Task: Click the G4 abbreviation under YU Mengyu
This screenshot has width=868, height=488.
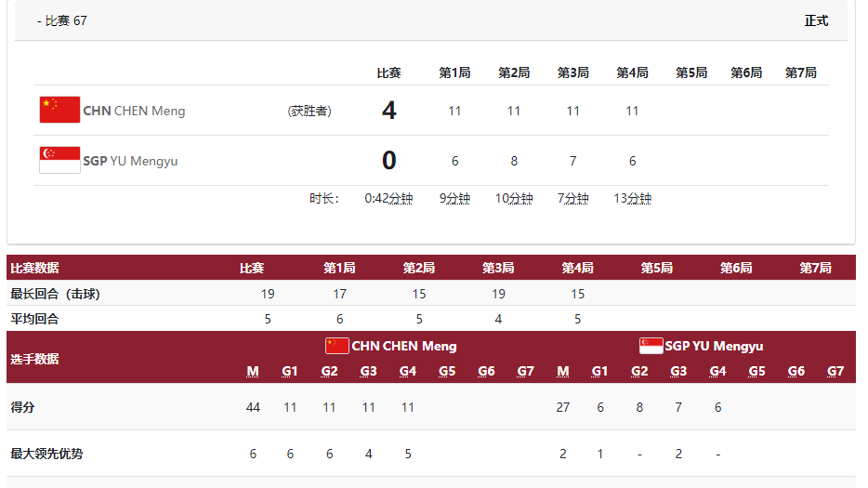Action: 717,371
